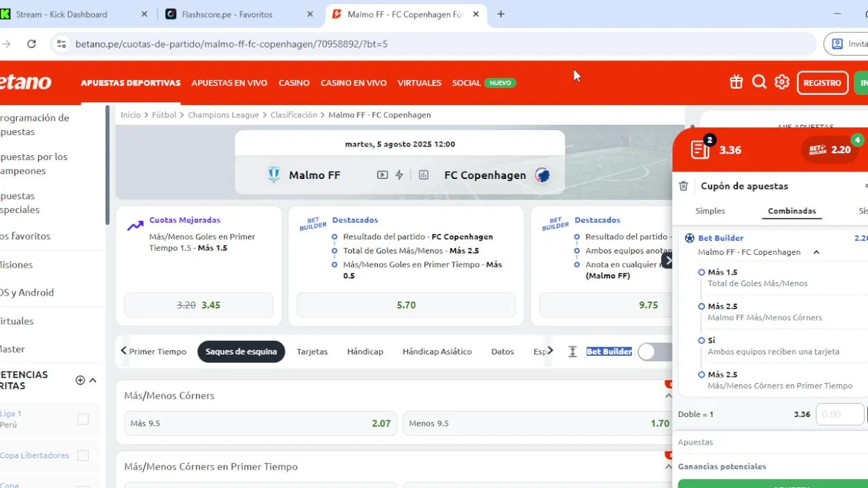Open the Saques de esquina market tab

[241, 352]
